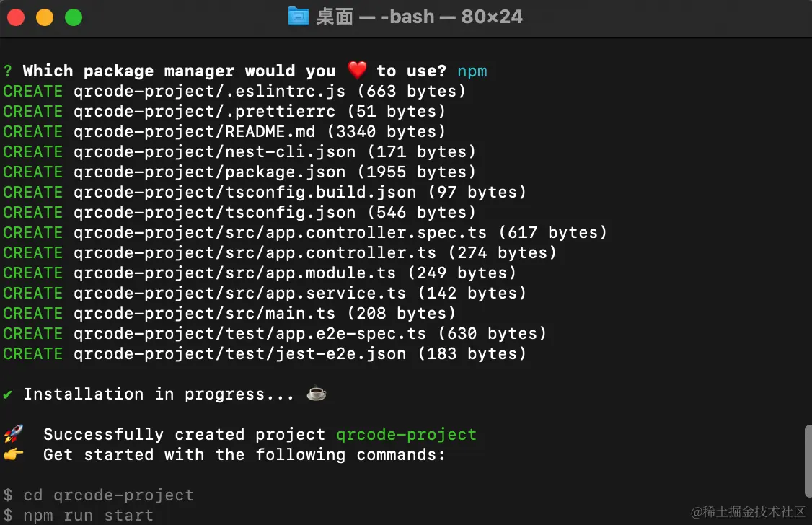This screenshot has height=525, width=812.
Task: Click the window title "桌面 — -bash — 80×24"
Action: click(x=419, y=17)
